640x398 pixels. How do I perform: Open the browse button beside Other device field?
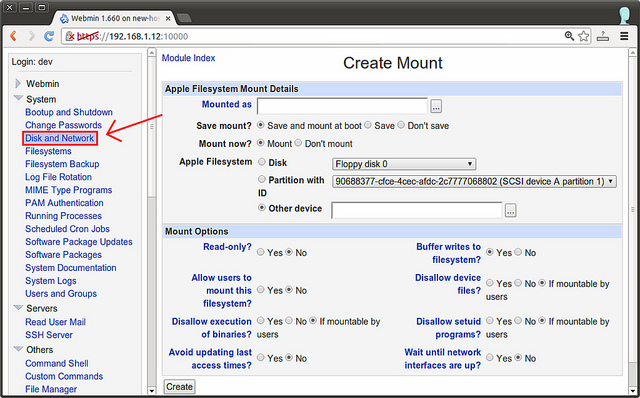511,210
